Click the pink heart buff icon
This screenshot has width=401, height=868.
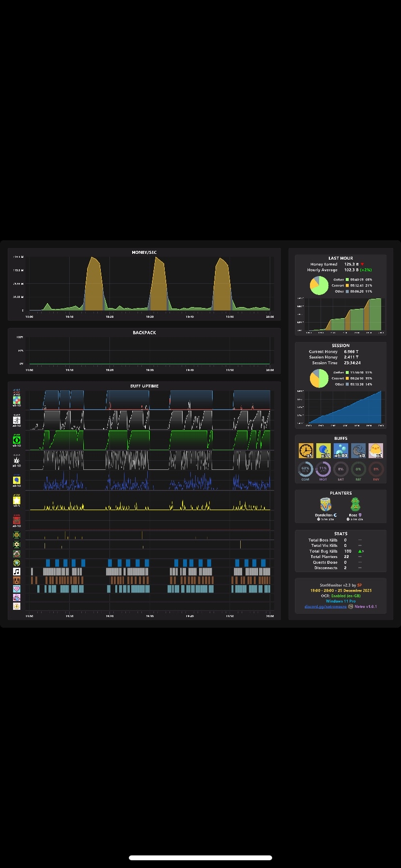tap(16, 589)
